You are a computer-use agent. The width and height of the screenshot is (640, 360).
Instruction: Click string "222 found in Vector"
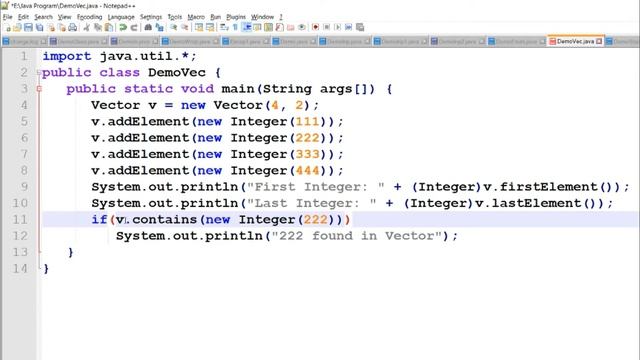coord(357,236)
